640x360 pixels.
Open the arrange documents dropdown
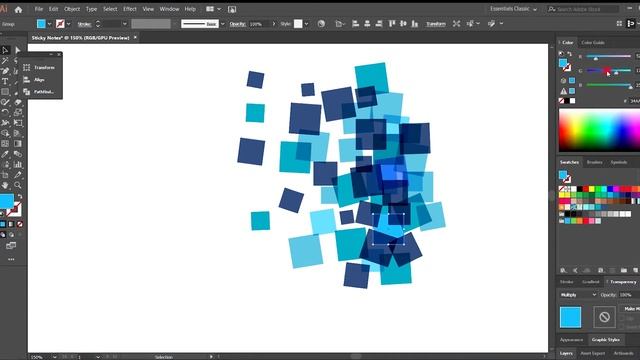[219, 9]
